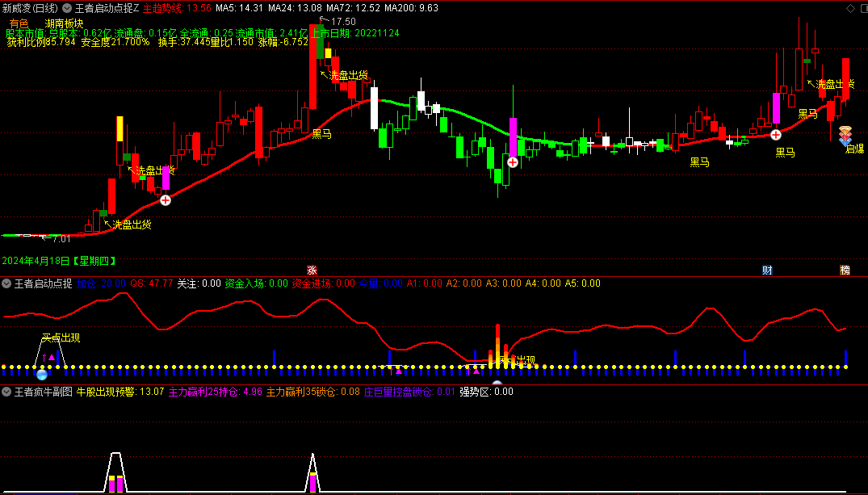868x495 pixels.
Task: Click the 17.50 high price label
Action: [x=343, y=22]
